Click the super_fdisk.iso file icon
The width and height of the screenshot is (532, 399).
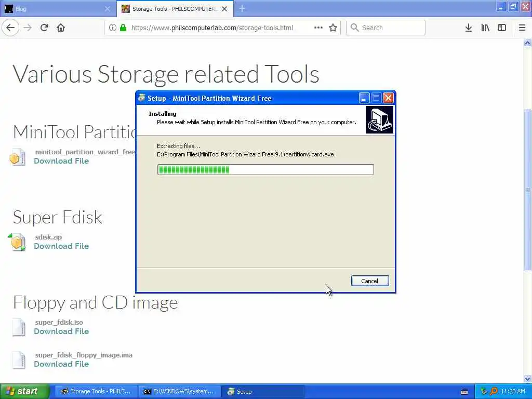[x=19, y=327]
